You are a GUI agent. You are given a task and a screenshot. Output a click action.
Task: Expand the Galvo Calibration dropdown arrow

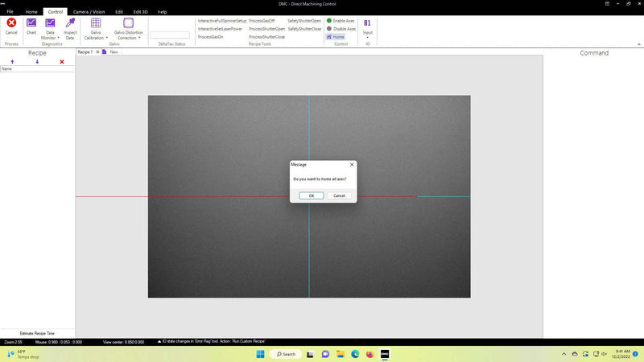[107, 38]
